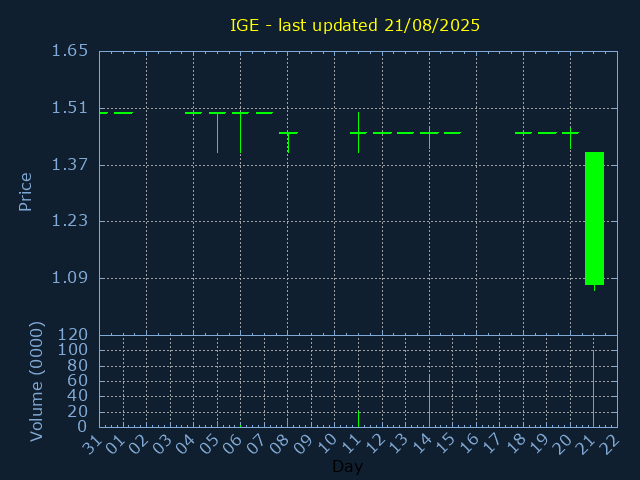
Task: Click the day 06 x-axis label
Action: coord(234,444)
